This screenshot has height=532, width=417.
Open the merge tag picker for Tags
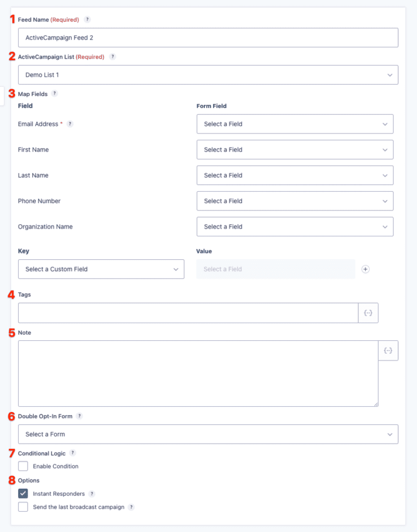(x=369, y=313)
